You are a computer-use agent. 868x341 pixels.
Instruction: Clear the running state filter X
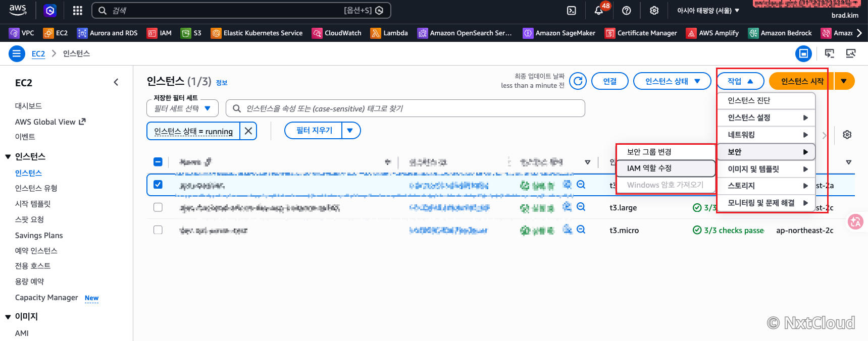pos(248,131)
